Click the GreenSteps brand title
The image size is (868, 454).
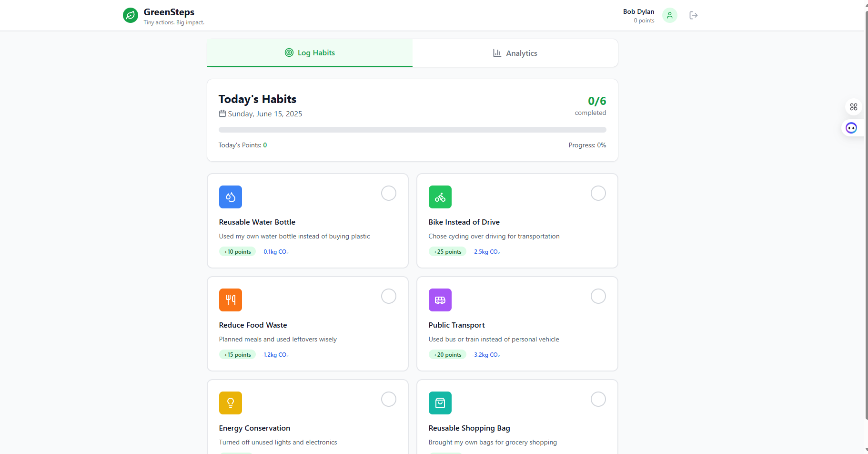pos(169,12)
